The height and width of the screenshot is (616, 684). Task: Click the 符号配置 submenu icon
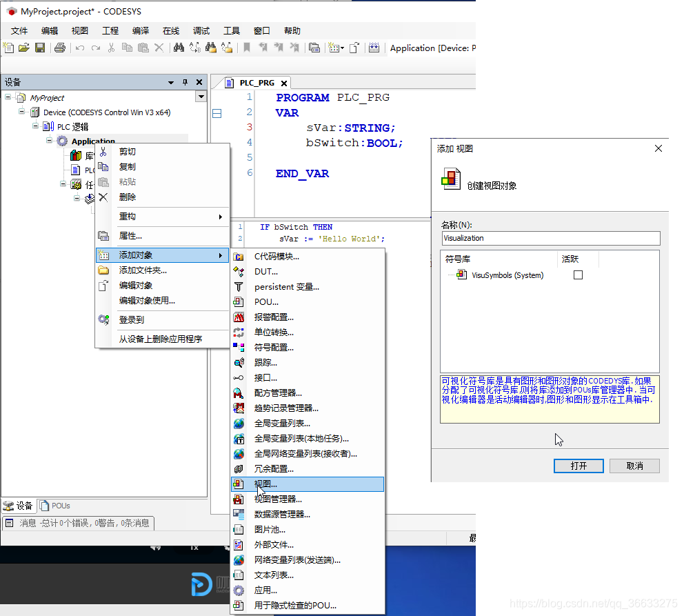click(239, 348)
